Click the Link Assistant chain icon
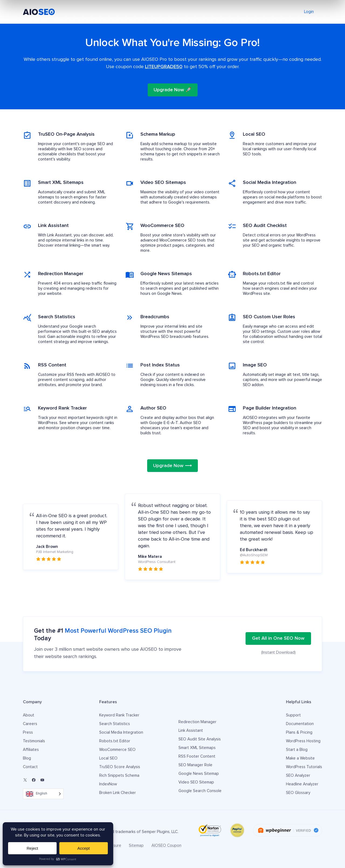 (27, 226)
